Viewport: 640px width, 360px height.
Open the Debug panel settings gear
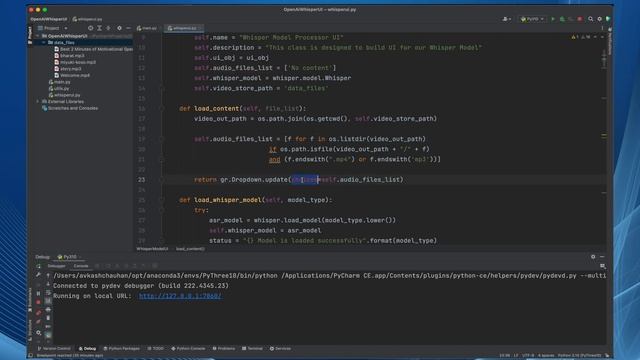coord(593,257)
